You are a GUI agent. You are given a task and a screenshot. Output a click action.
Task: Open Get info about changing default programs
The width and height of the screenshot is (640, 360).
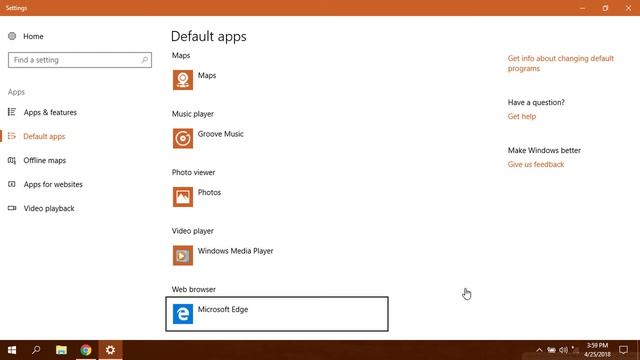[560, 63]
